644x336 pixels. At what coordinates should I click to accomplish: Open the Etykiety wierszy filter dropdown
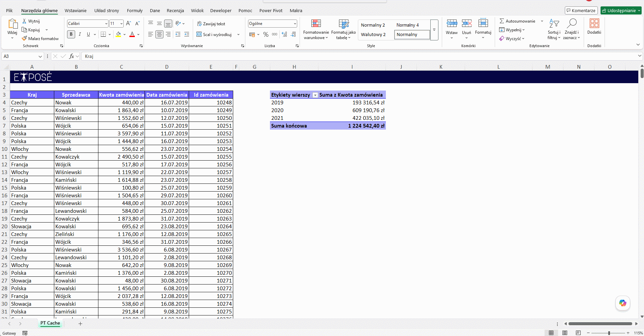click(315, 95)
